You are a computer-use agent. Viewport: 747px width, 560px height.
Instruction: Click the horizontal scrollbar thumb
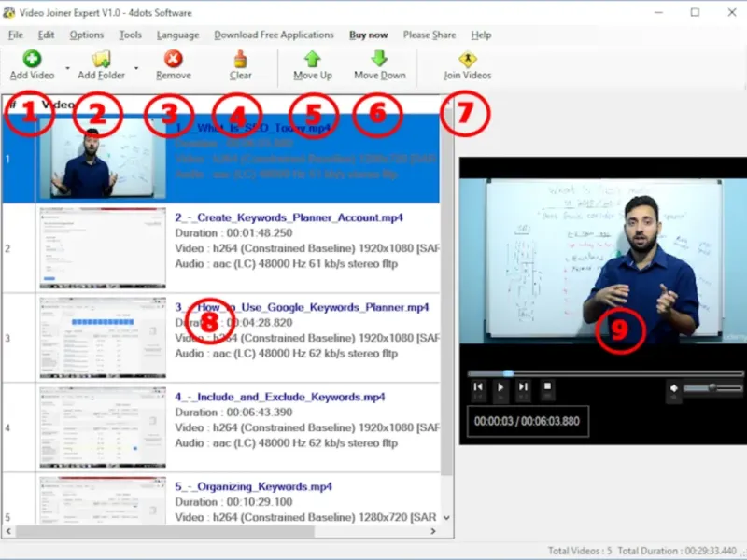coord(165,531)
